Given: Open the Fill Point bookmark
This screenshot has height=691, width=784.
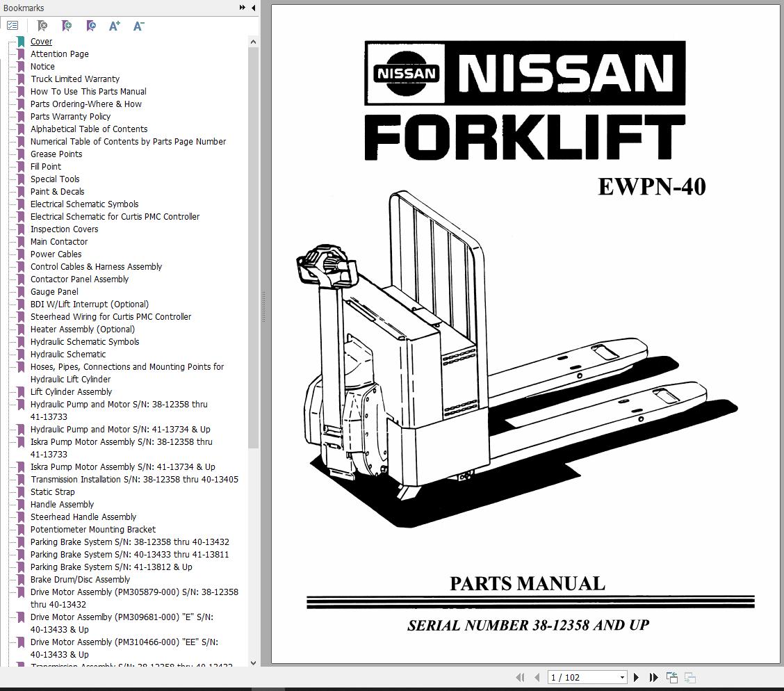Looking at the screenshot, I should 45,167.
